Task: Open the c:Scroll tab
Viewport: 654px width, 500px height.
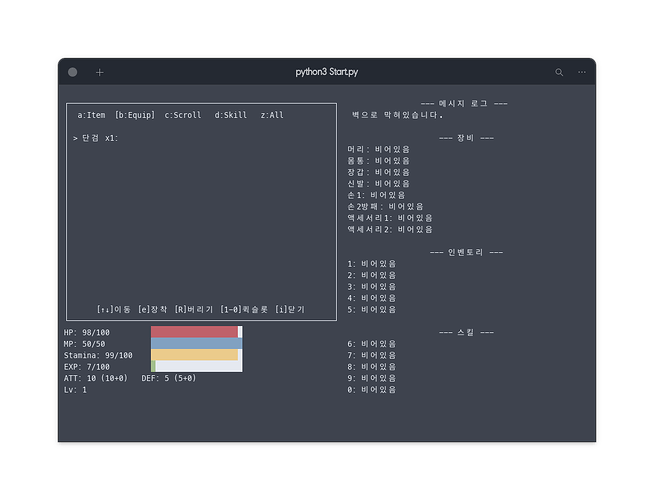Action: tap(183, 115)
